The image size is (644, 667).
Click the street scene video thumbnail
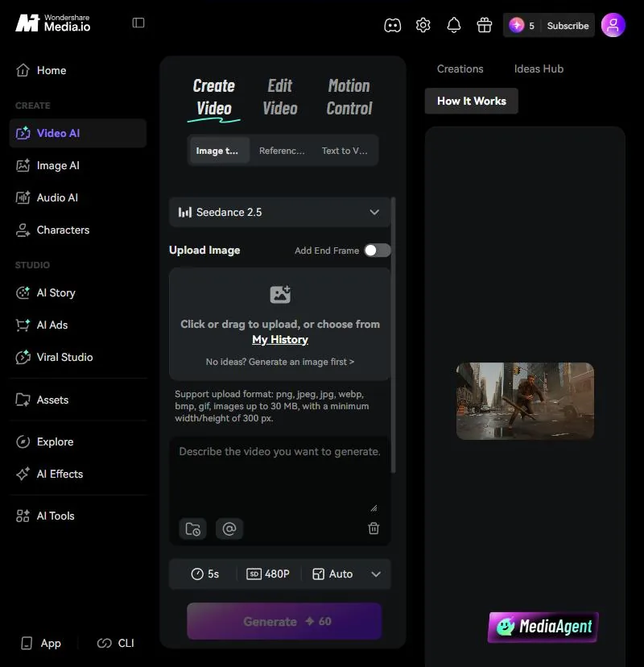(525, 401)
